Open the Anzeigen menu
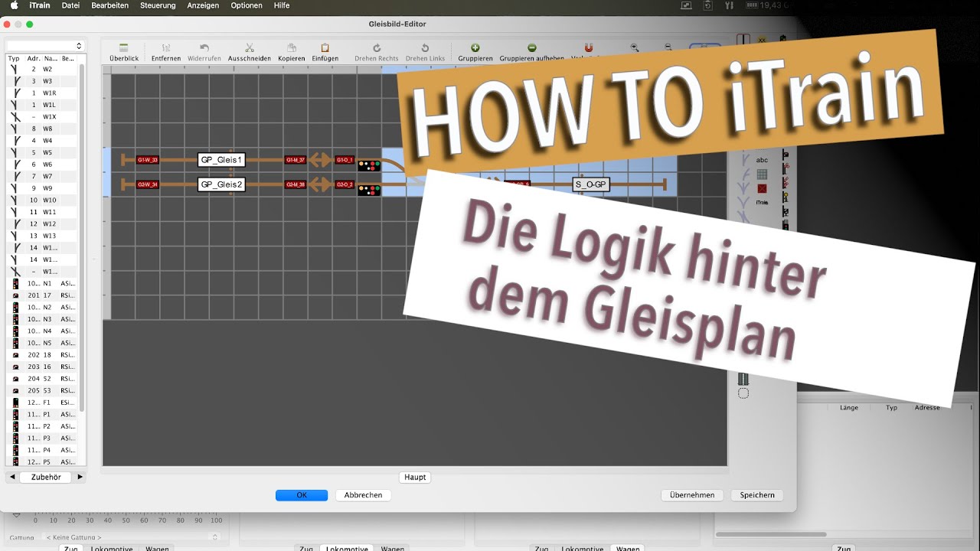Image resolution: width=980 pixels, height=551 pixels. [x=203, y=5]
